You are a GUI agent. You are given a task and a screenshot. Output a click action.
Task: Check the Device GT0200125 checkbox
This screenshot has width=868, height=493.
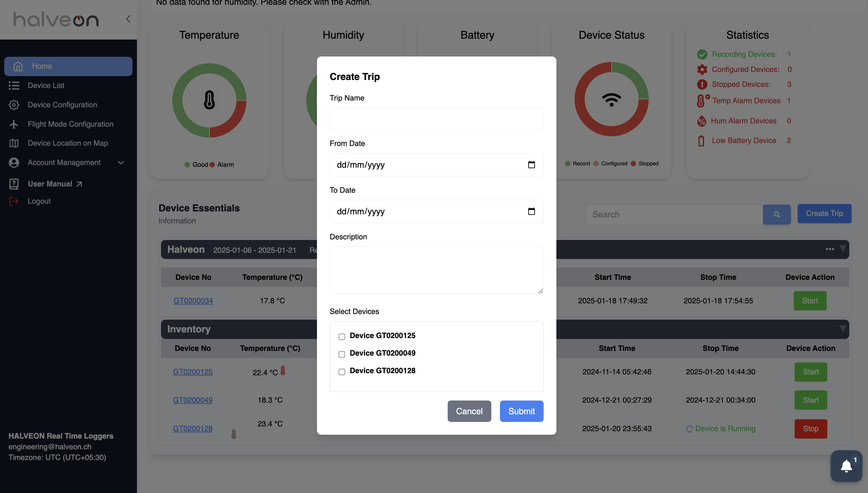coord(342,337)
